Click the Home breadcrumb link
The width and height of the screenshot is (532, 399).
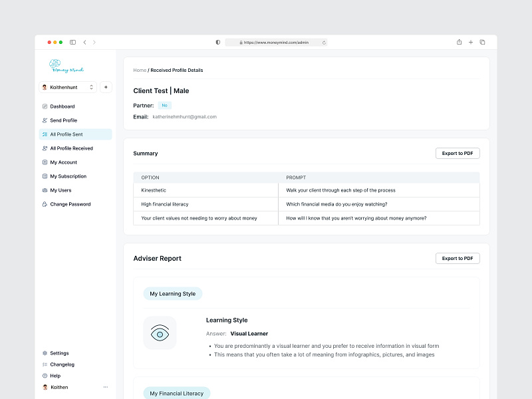[140, 70]
